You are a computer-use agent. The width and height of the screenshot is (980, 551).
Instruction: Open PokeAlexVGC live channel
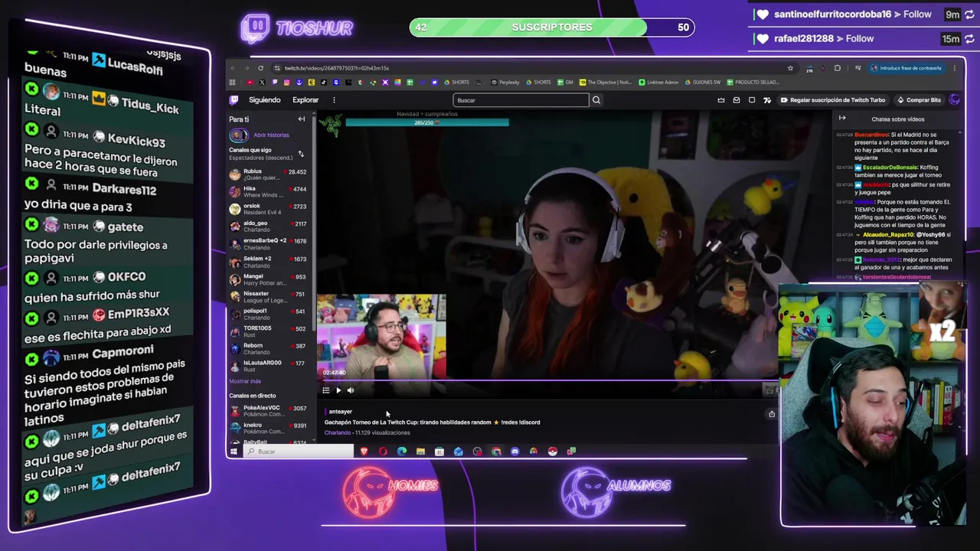tap(268, 411)
